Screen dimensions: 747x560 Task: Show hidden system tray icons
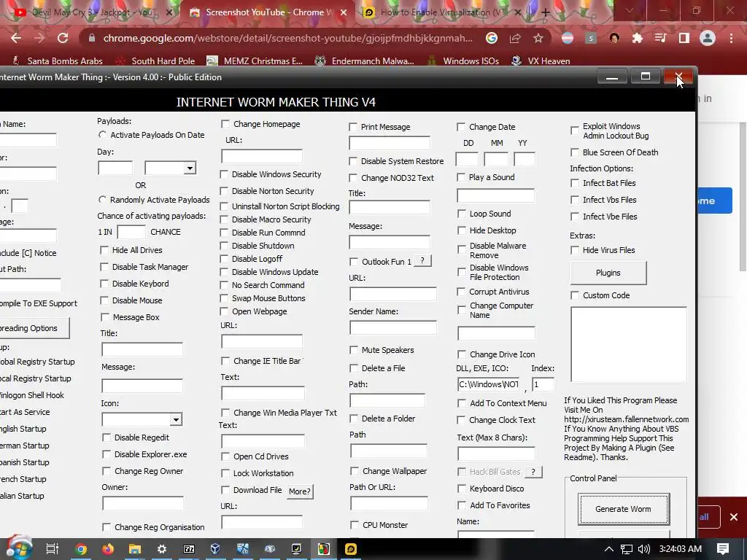coord(609,549)
